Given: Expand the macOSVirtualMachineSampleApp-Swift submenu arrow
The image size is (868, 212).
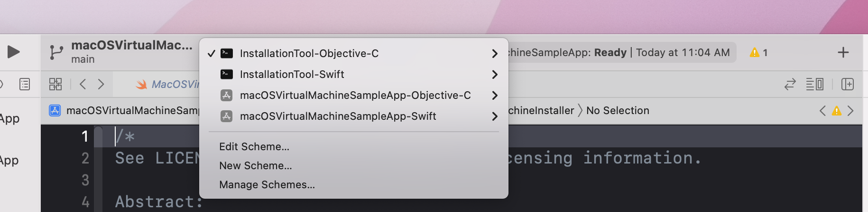Looking at the screenshot, I should tap(495, 116).
